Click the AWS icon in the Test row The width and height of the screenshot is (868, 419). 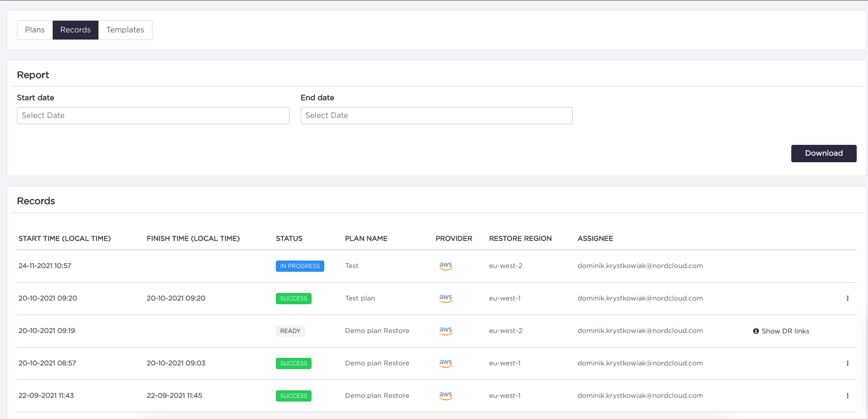(445, 266)
